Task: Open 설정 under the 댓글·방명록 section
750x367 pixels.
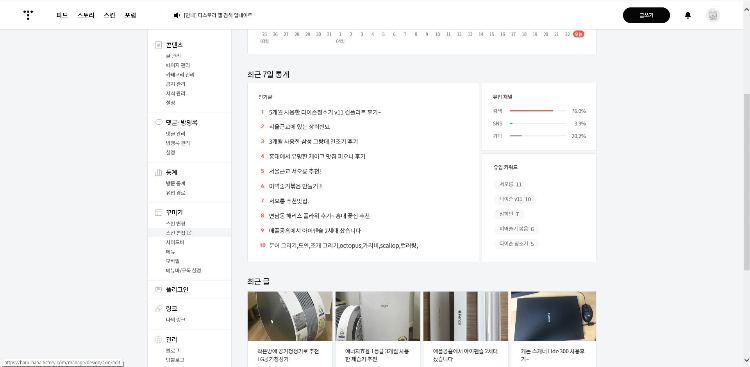Action: tap(170, 153)
